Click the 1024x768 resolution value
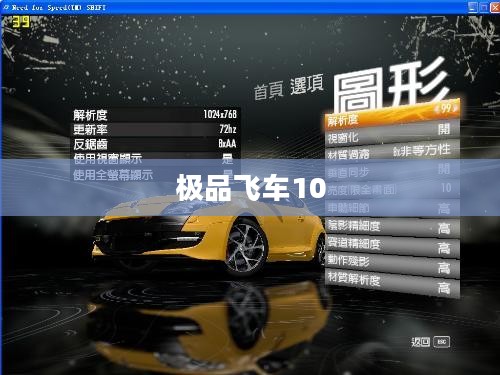Viewport: 500px width, 375px height. tap(220, 114)
